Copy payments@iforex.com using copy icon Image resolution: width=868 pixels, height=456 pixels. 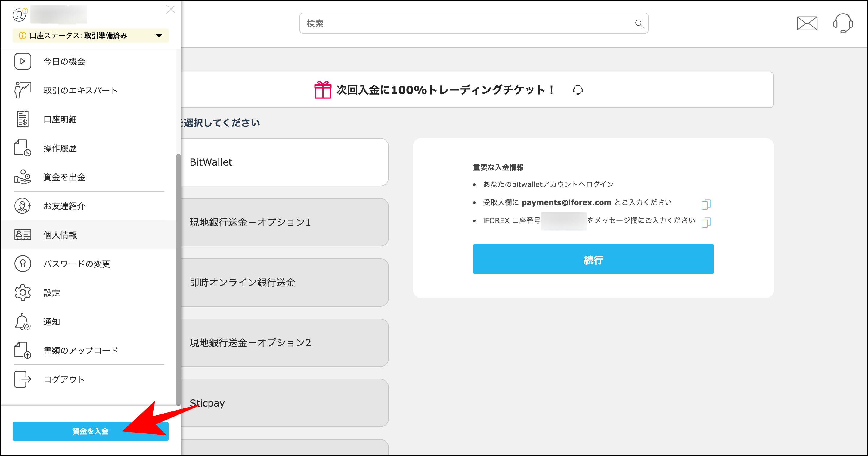click(706, 205)
